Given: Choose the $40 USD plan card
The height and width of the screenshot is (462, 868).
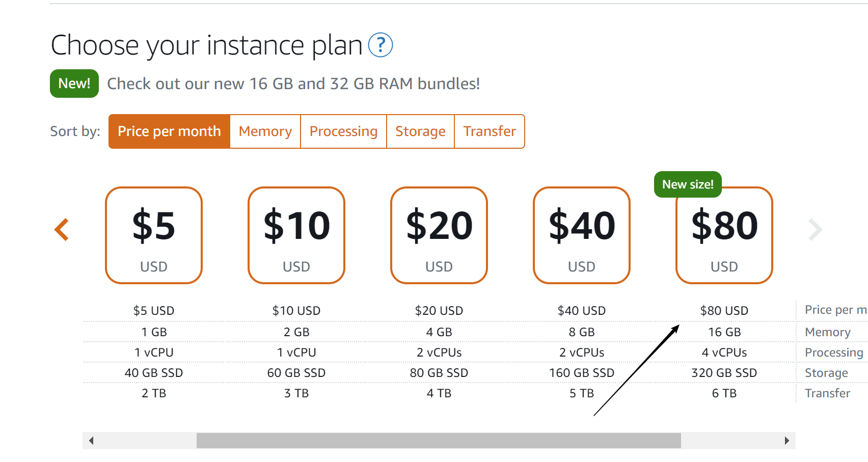Looking at the screenshot, I should [582, 235].
